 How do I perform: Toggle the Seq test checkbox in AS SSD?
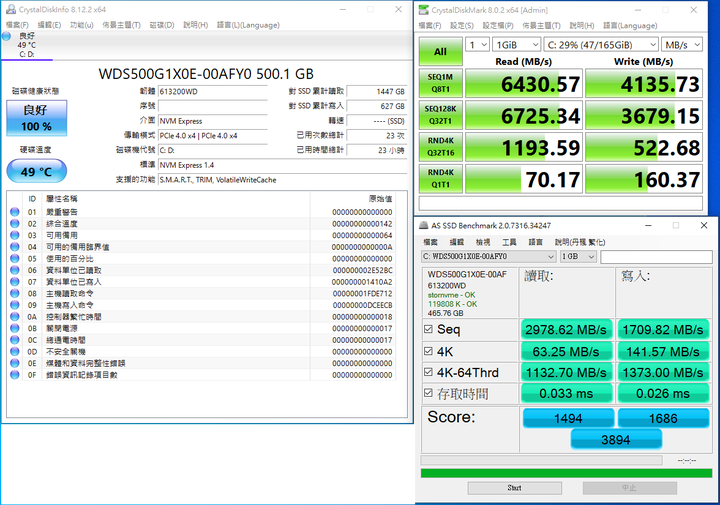click(x=428, y=329)
